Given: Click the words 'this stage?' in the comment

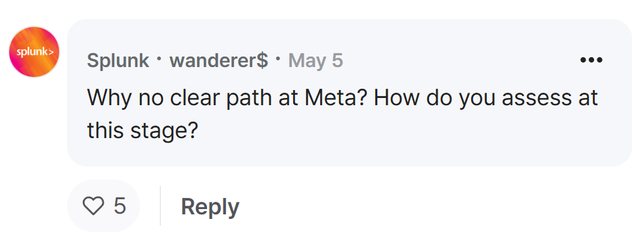Looking at the screenshot, I should (x=143, y=131).
